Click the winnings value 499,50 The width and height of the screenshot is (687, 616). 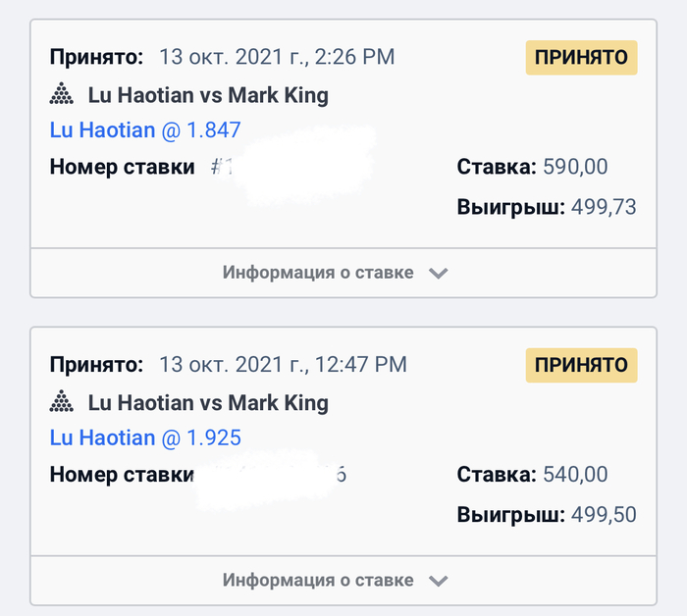(x=605, y=515)
